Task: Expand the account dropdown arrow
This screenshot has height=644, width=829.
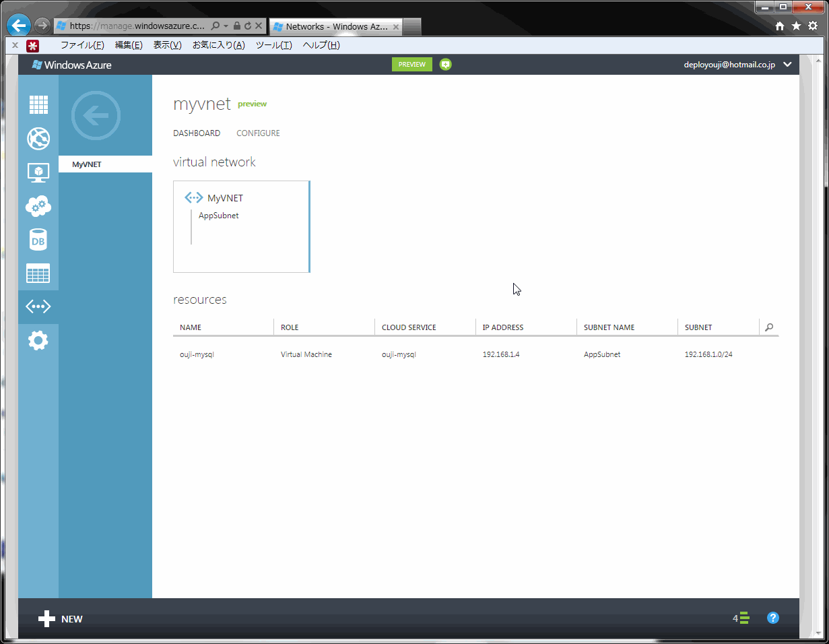Action: tap(788, 65)
